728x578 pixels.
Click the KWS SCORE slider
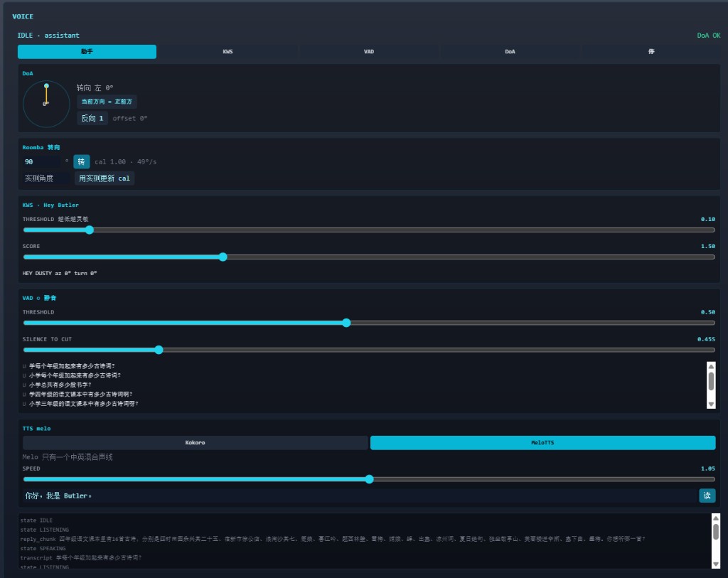pos(369,257)
